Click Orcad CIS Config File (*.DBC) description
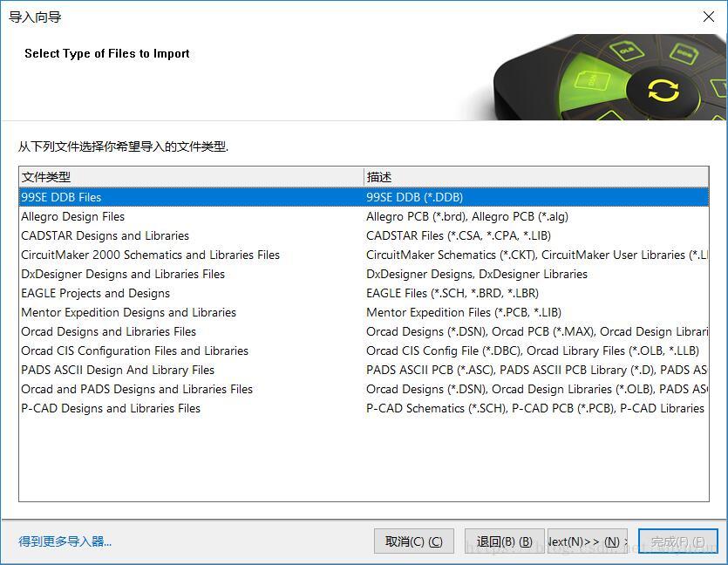The width and height of the screenshot is (728, 565). pyautogui.click(x=533, y=351)
